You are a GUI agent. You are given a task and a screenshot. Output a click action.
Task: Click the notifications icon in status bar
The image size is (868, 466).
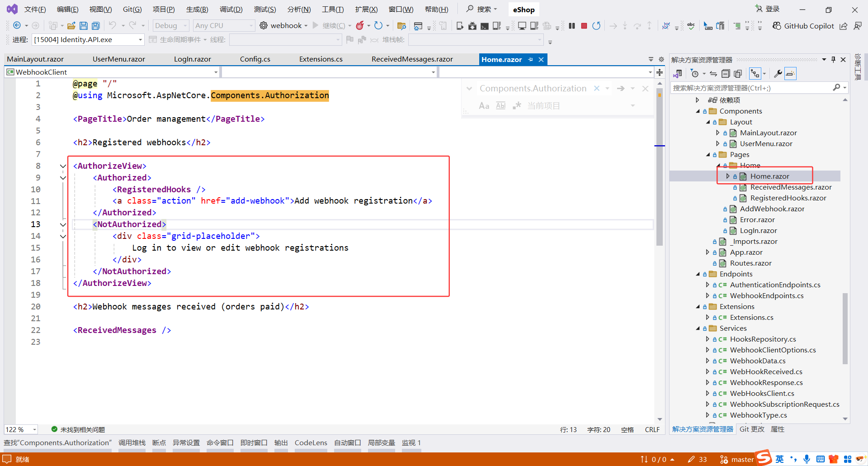click(x=7, y=459)
